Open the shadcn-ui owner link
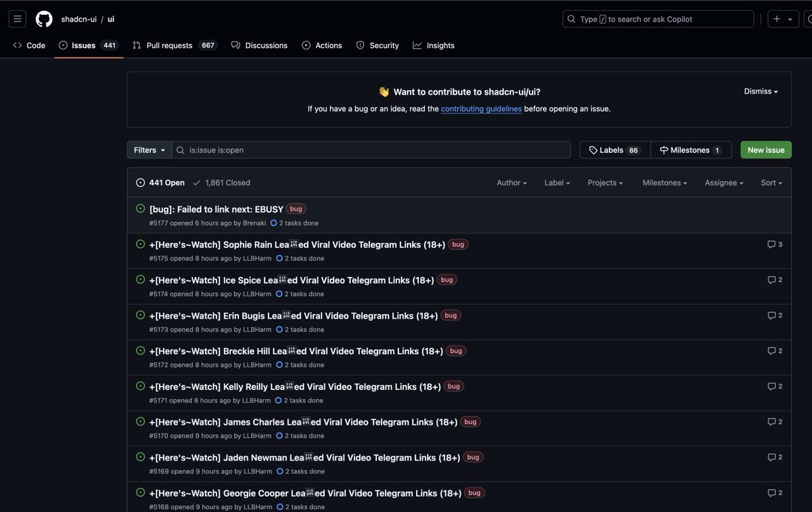Viewport: 812px width, 512px height. coord(78,19)
